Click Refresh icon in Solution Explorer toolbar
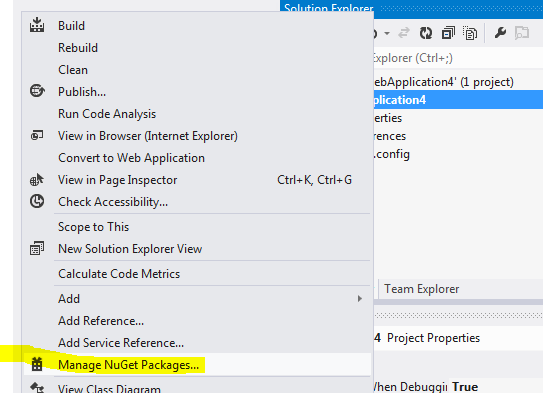 click(x=426, y=33)
